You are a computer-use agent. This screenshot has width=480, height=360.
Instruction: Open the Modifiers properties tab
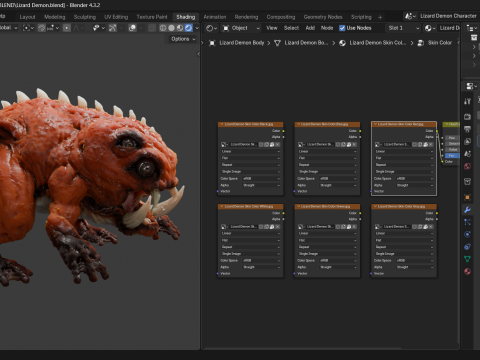click(467, 210)
